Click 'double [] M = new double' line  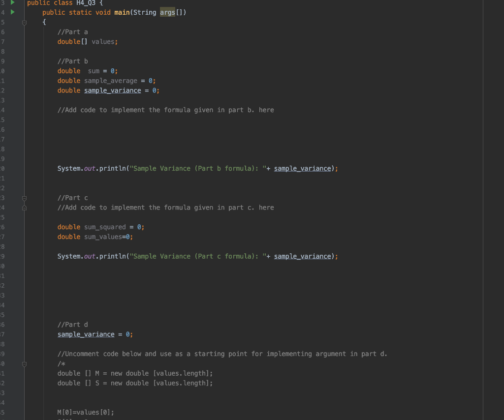[135, 373]
